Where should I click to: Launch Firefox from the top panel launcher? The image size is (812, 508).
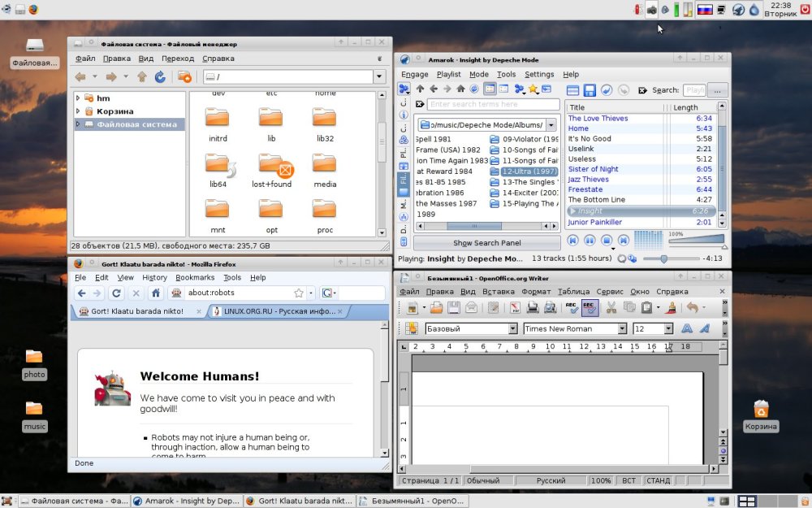click(33, 9)
